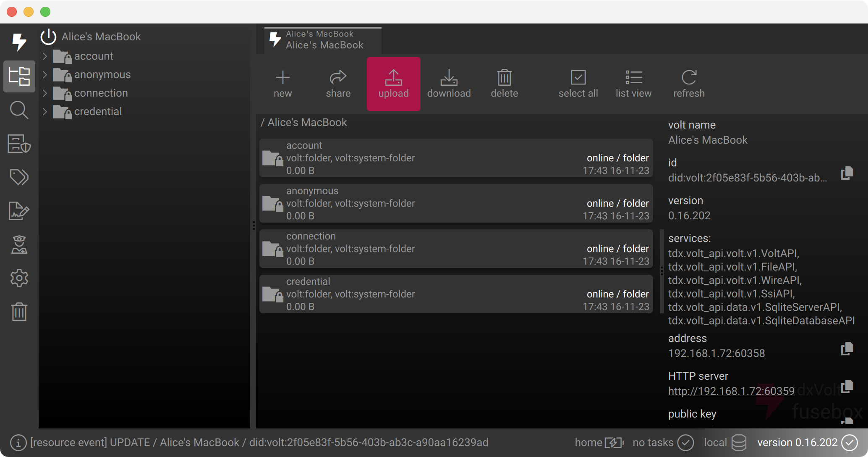
Task: Copy the address value
Action: point(847,349)
